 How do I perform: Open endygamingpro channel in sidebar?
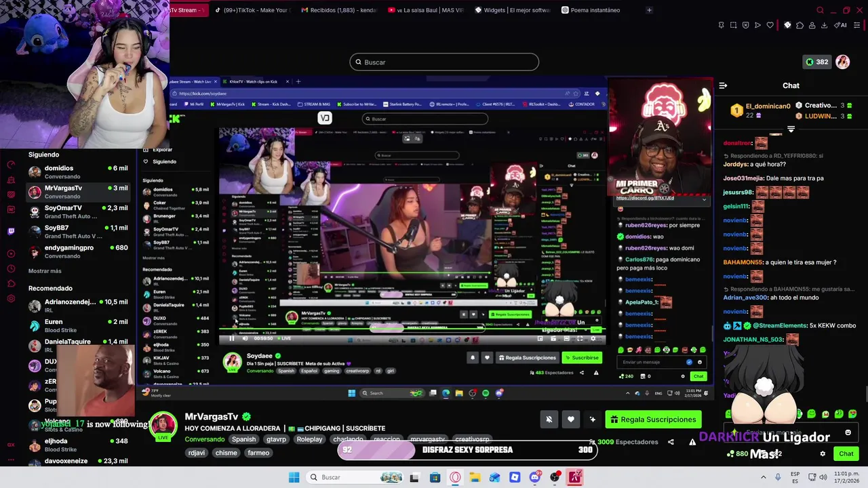click(x=77, y=251)
